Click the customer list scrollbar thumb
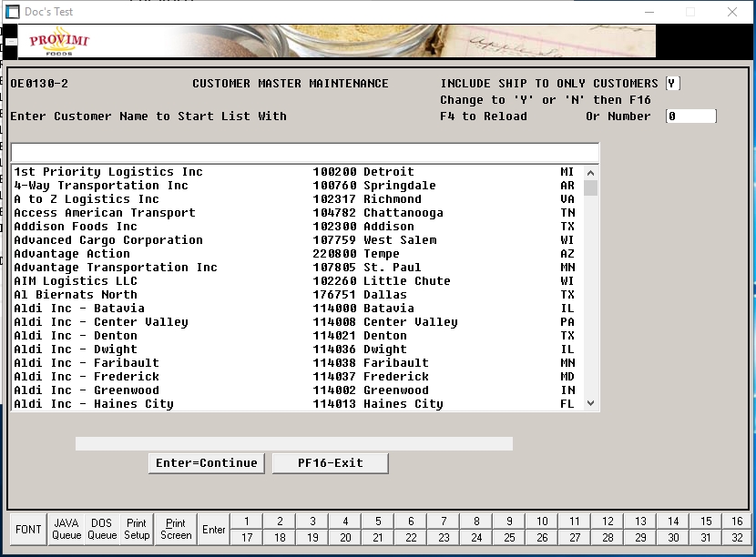The width and height of the screenshot is (756, 557). click(590, 187)
